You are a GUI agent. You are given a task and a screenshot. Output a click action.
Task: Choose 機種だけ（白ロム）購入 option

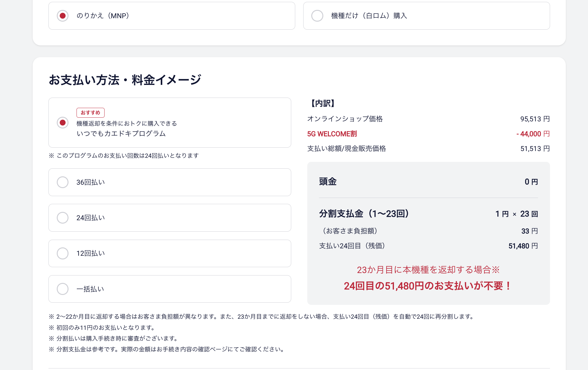317,16
